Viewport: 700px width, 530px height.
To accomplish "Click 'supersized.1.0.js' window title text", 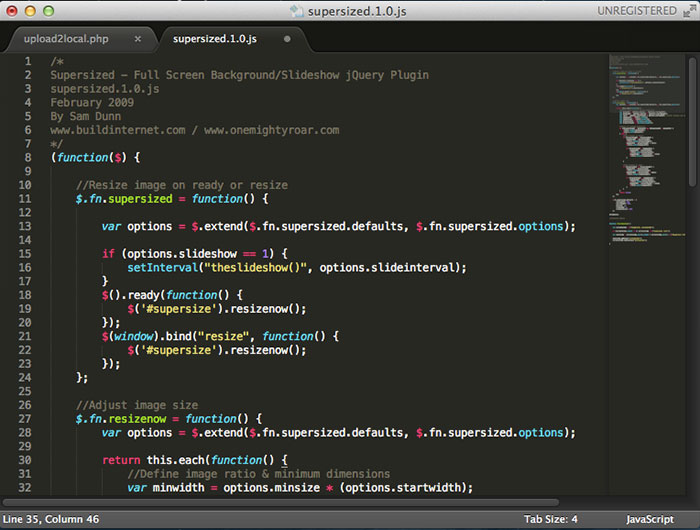I will click(357, 11).
